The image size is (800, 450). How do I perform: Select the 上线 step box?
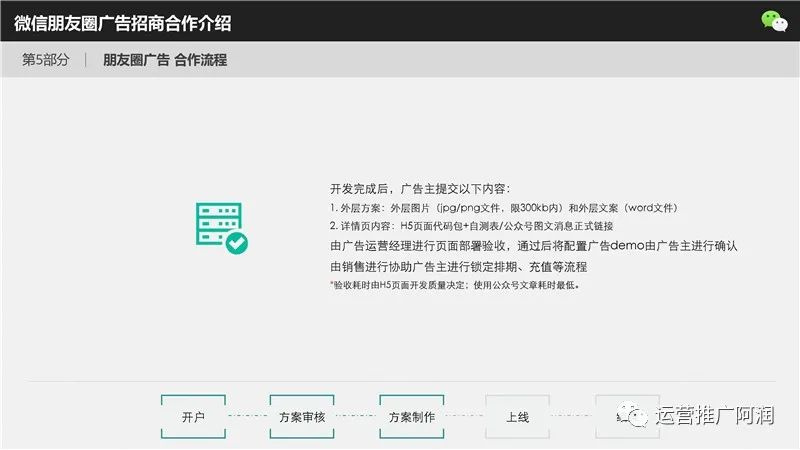click(517, 416)
